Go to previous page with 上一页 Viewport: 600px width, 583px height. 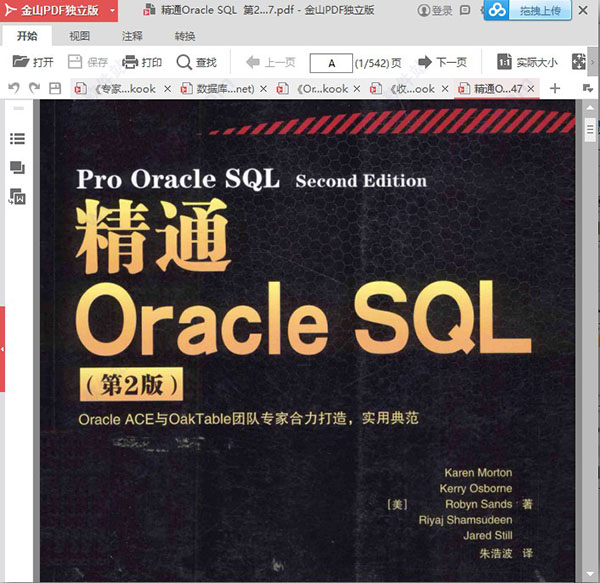[x=271, y=62]
